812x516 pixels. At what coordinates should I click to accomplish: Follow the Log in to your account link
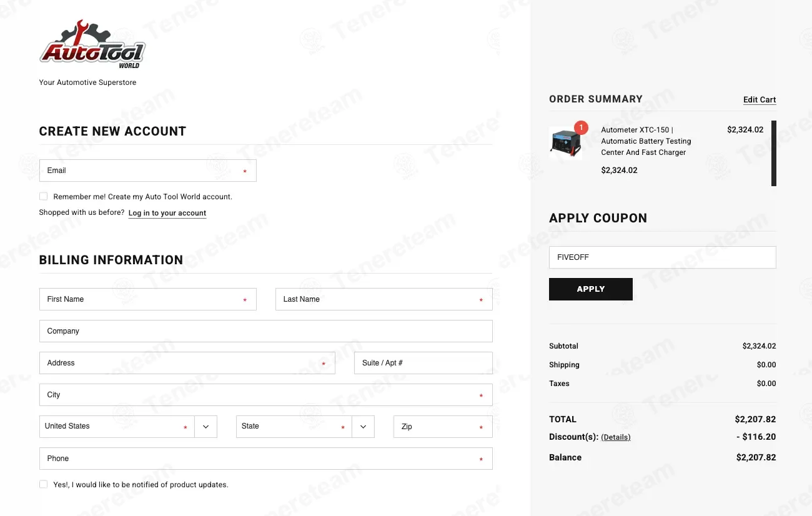point(167,213)
